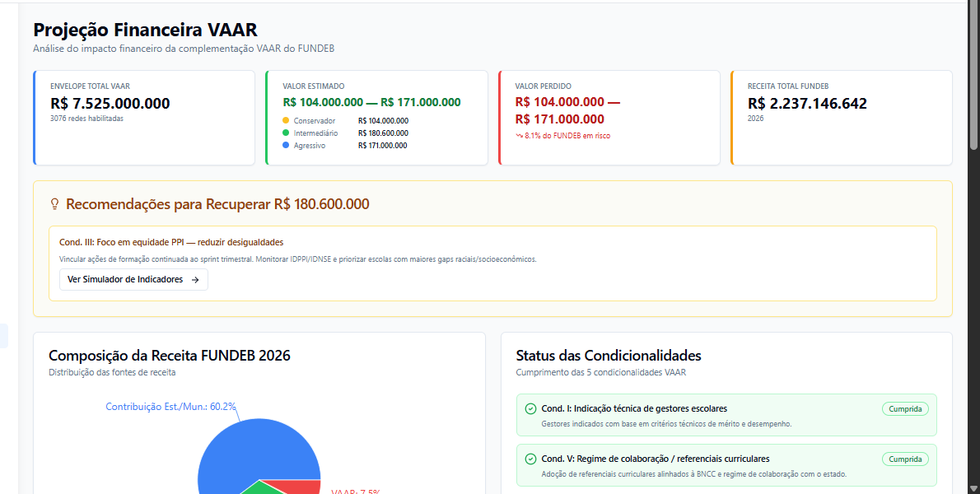Image resolution: width=980 pixels, height=494 pixels.
Task: Click the text 8.1% do FUNDEB em risco
Action: click(x=567, y=136)
